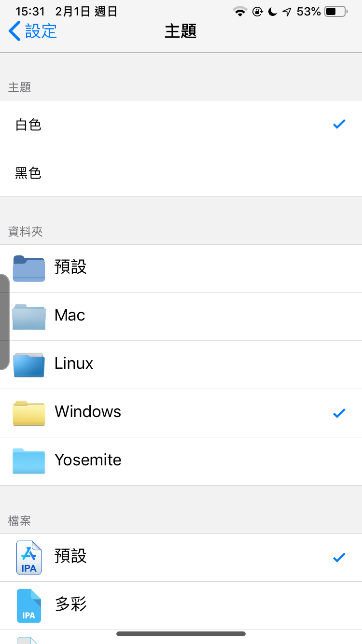Go back to 設定
The height and width of the screenshot is (644, 362).
tap(41, 31)
